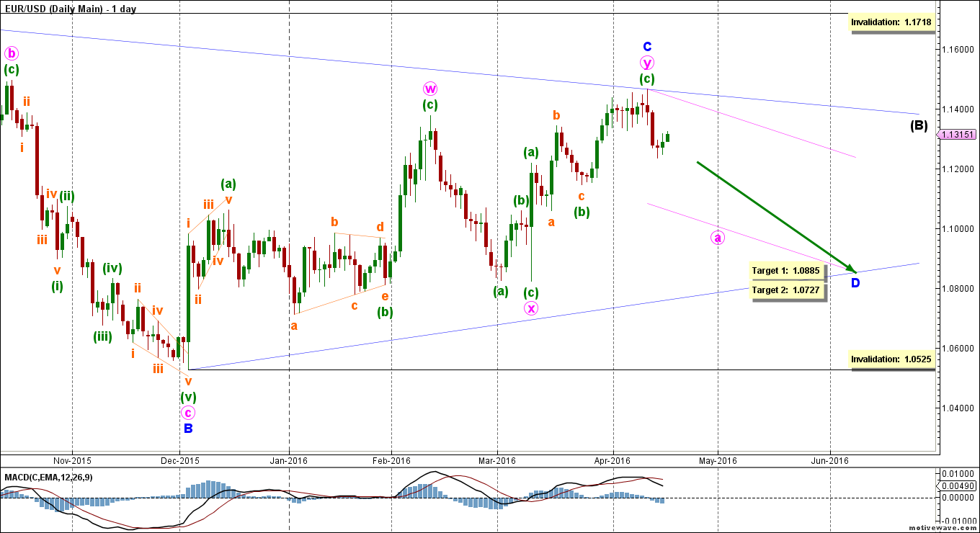The width and height of the screenshot is (980, 533).
Task: Select the green (iii) wave label
Action: tap(102, 336)
